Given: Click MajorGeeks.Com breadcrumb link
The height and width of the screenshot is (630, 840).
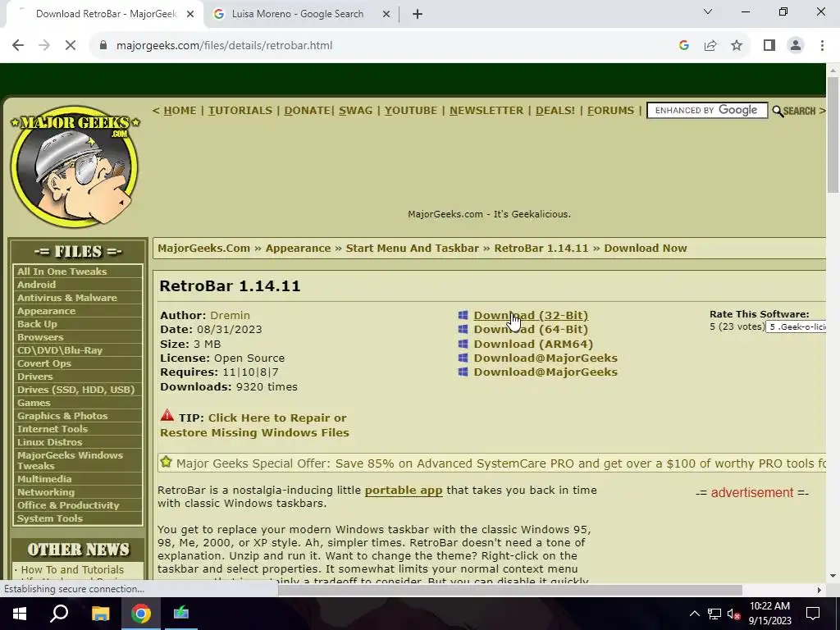Looking at the screenshot, I should [x=203, y=248].
